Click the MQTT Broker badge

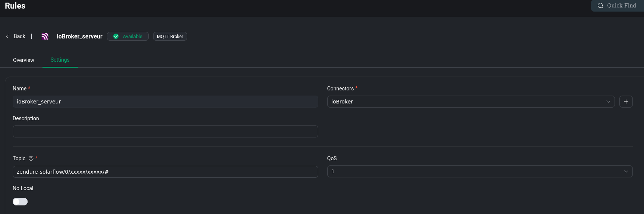click(170, 36)
